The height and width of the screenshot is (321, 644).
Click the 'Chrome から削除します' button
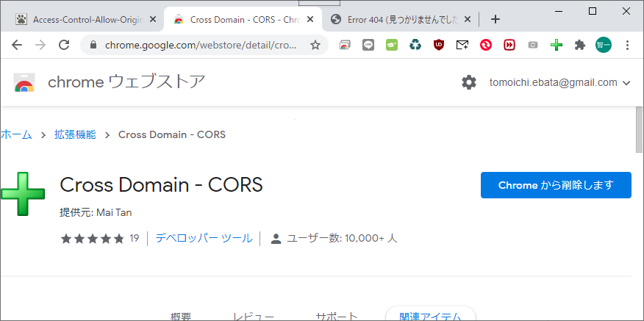click(x=555, y=185)
